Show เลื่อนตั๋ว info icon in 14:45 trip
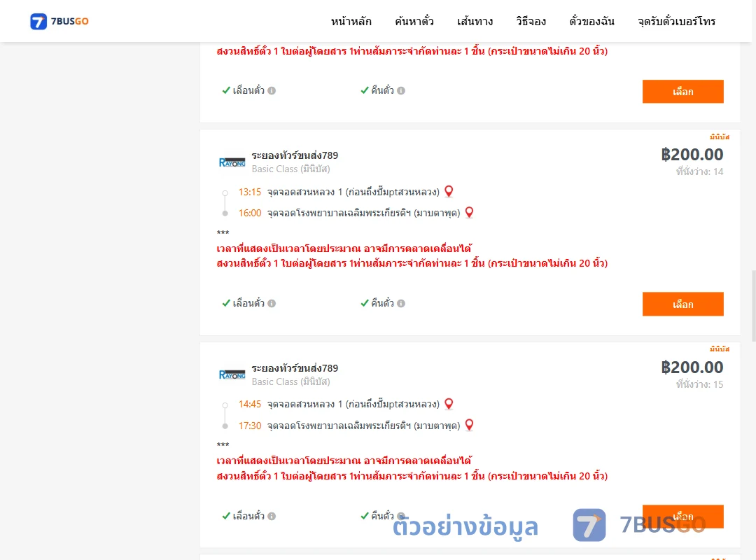This screenshot has height=560, width=756. click(272, 516)
